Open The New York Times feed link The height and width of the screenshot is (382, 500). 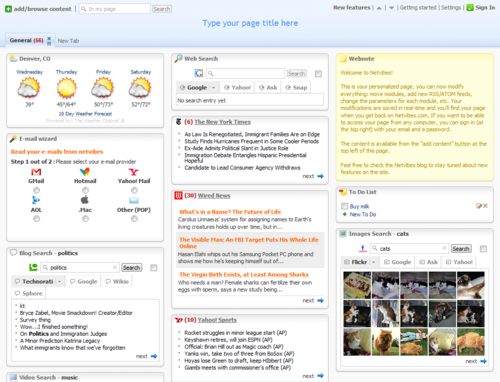coord(223,122)
